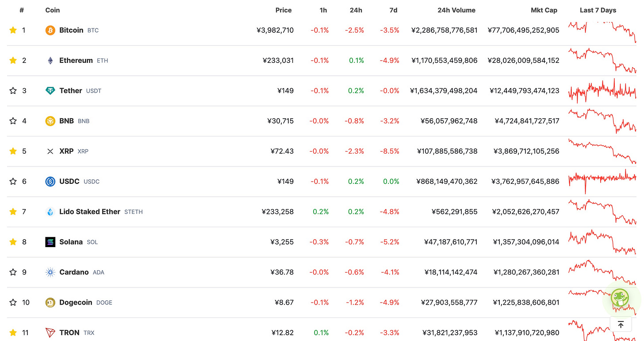Click the green gecko mascot icon

pyautogui.click(x=620, y=298)
